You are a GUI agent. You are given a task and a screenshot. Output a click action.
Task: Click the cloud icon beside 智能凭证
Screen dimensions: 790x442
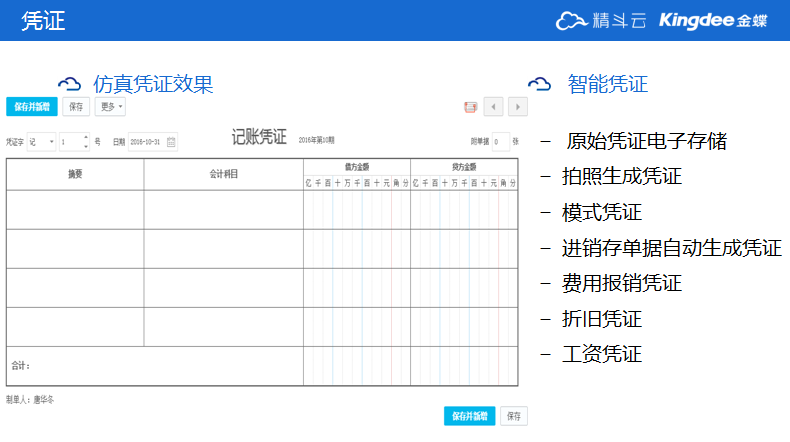(540, 84)
